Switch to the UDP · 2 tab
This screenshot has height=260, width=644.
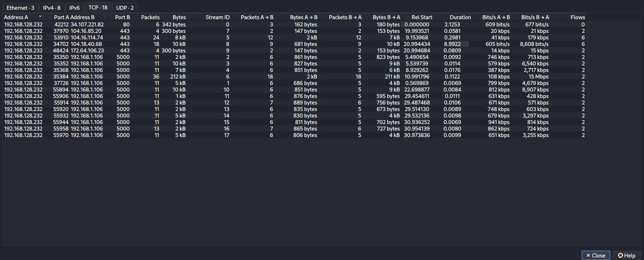click(x=125, y=8)
